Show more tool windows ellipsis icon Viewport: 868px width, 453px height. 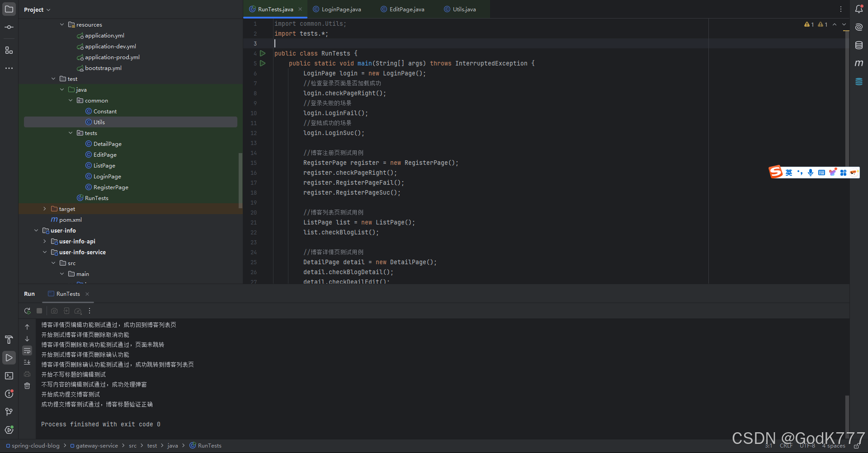9,68
